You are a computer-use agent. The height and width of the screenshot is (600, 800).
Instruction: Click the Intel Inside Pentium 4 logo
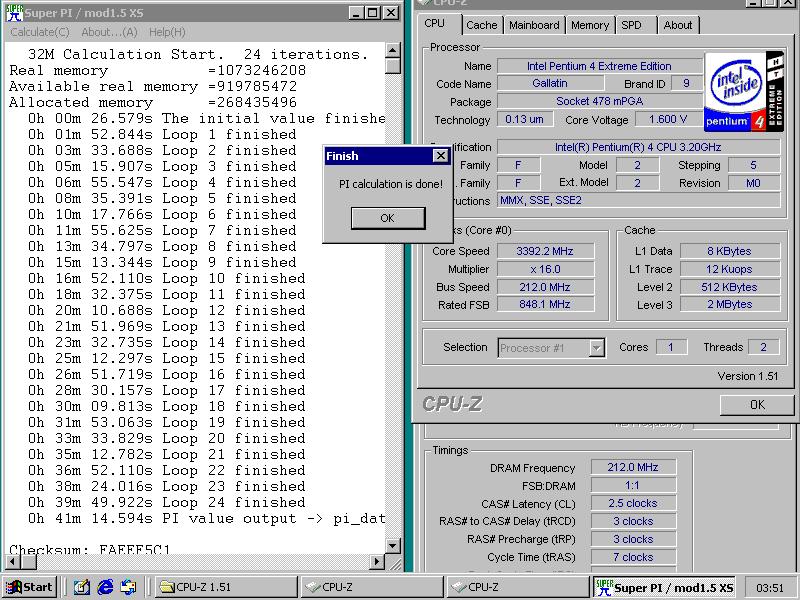[743, 92]
